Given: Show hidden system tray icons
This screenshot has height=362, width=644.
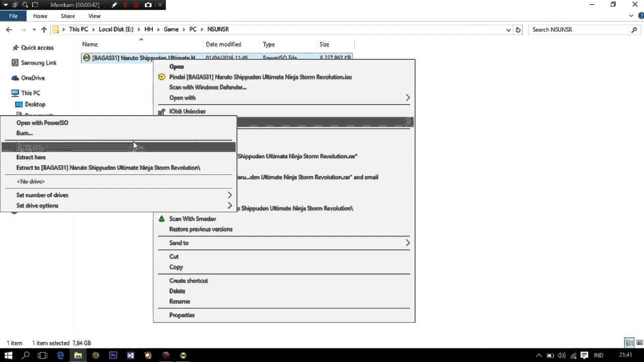Looking at the screenshot, I should (539, 355).
